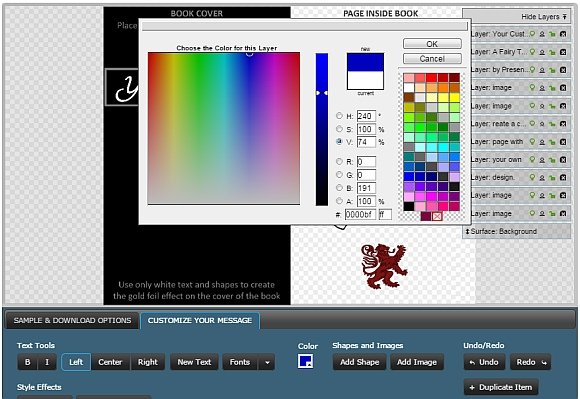Pick the brown swatch in the palette
Screen dimensions: 580x399
(x=409, y=97)
